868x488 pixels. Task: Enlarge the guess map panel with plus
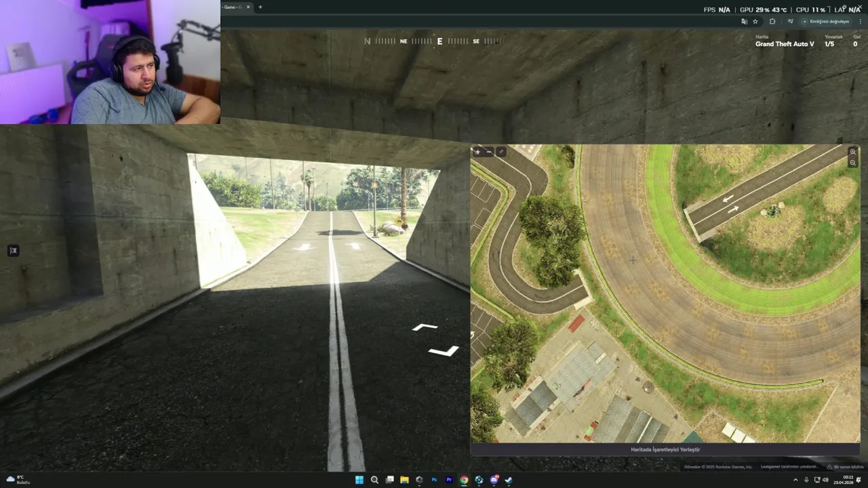click(477, 152)
